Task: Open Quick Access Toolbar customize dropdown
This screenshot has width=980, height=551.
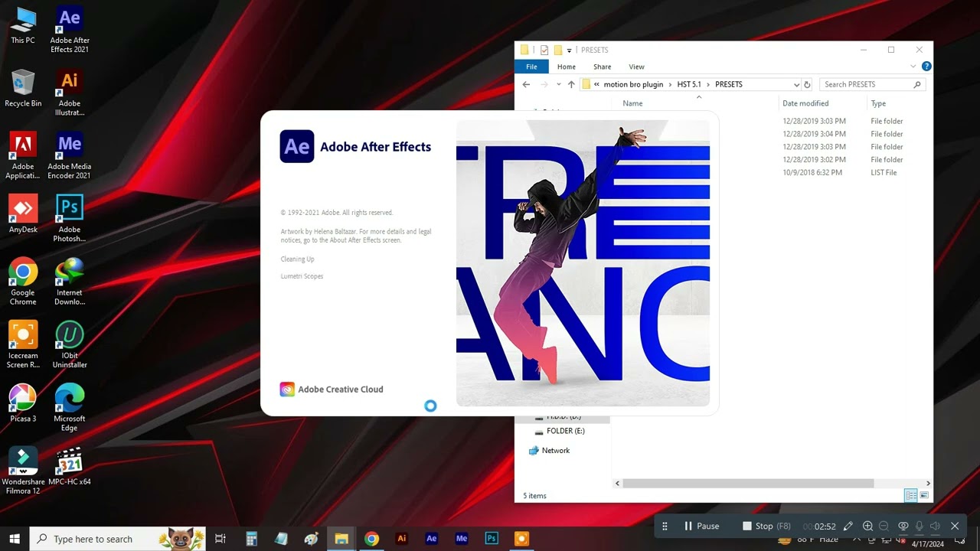Action: (569, 51)
